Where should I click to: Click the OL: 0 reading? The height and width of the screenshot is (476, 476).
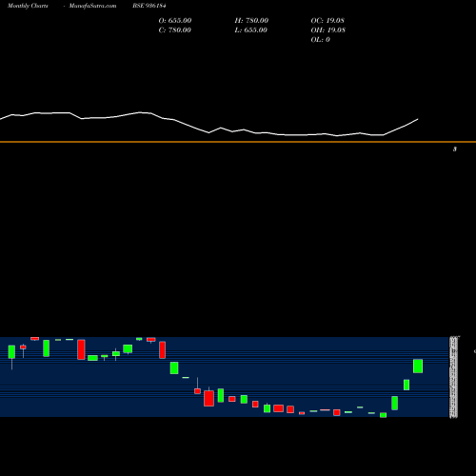320,39
